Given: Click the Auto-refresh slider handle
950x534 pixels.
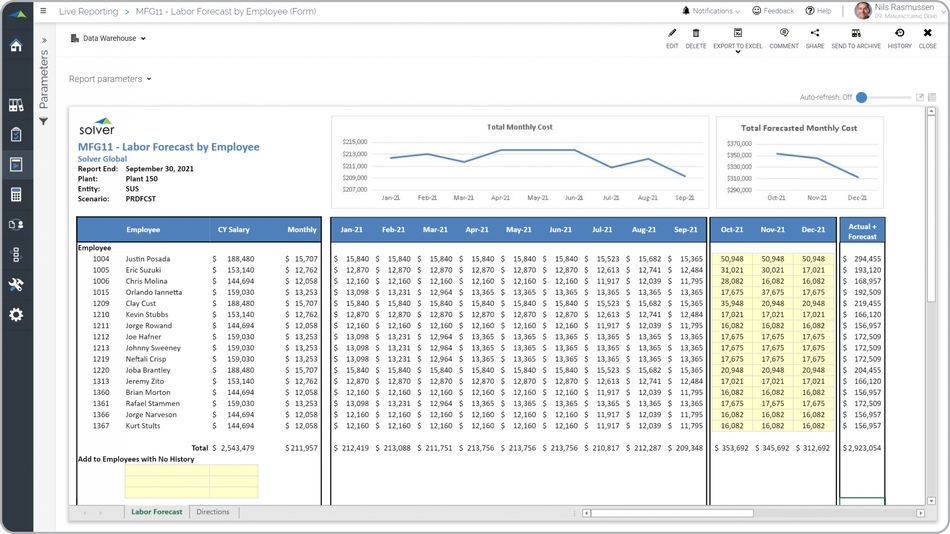Looking at the screenshot, I should (861, 97).
